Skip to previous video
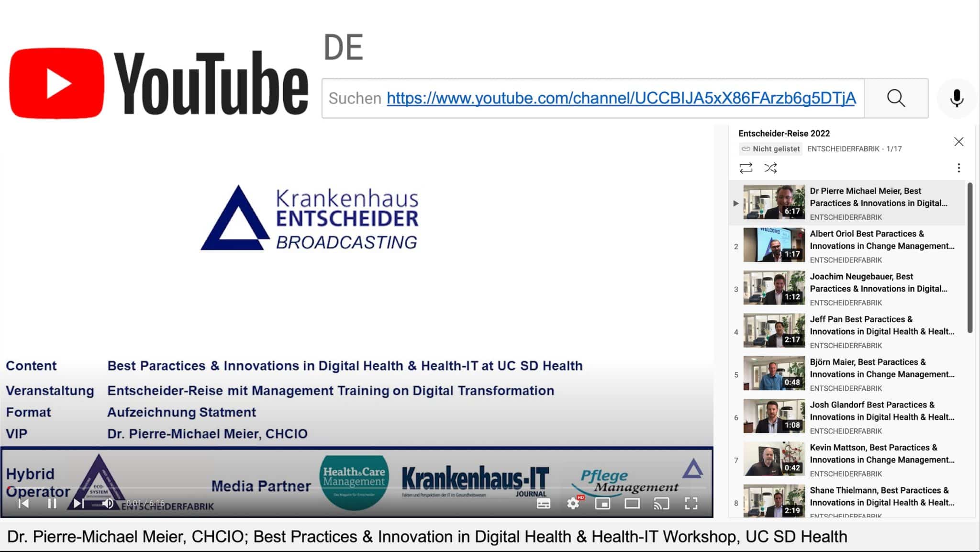This screenshot has height=552, width=980. point(23,503)
